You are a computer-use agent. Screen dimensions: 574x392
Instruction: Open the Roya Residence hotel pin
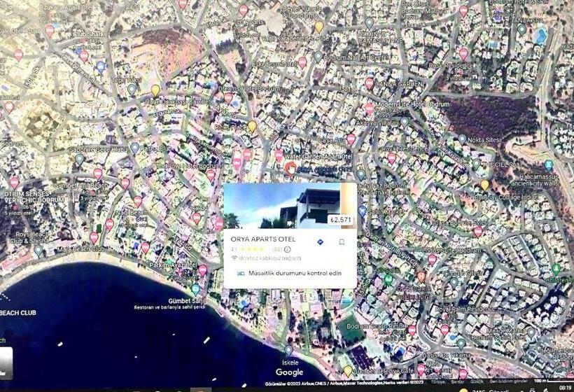392,158
